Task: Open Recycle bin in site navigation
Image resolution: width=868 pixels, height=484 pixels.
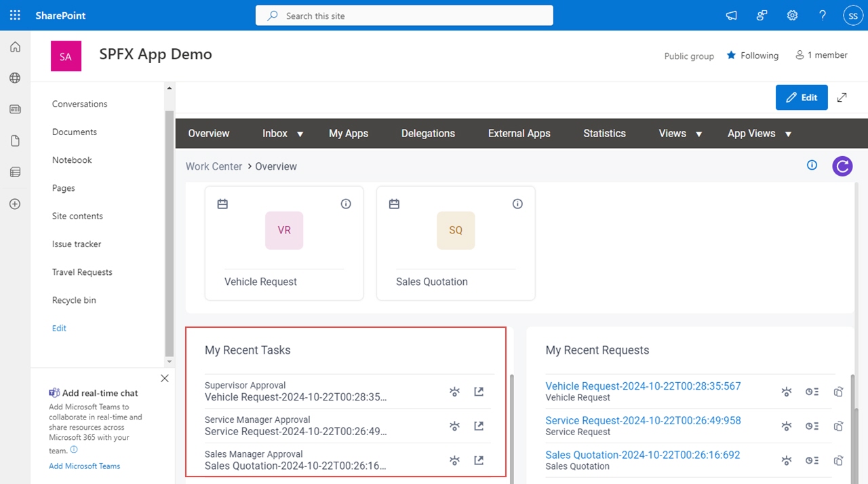Action: (x=74, y=300)
